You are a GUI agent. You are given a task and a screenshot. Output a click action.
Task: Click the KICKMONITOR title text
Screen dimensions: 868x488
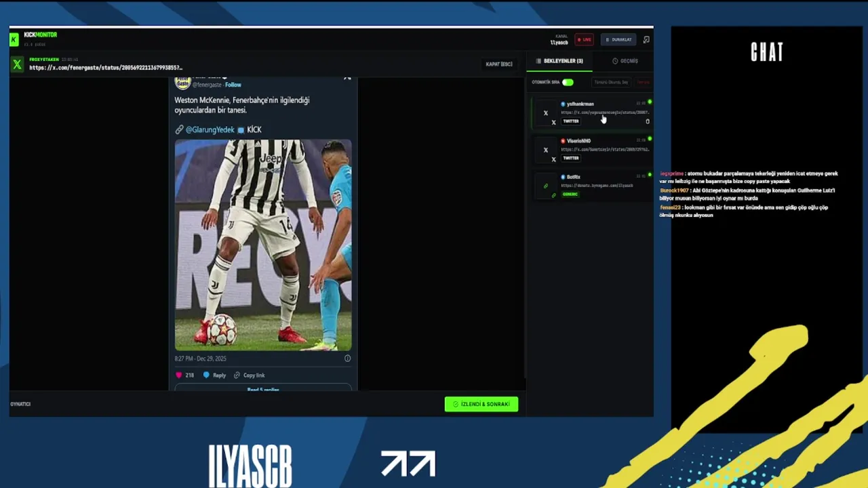41,35
